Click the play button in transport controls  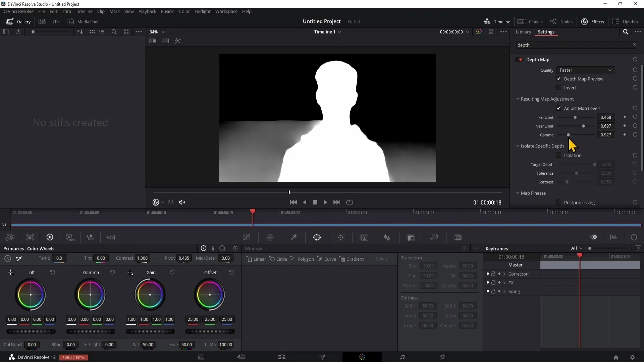coord(326,202)
